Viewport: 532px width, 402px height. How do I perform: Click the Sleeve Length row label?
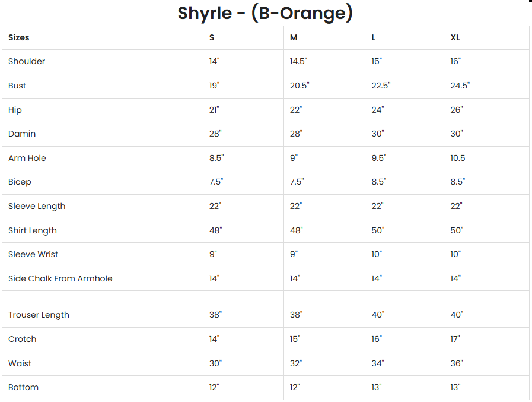pyautogui.click(x=37, y=206)
